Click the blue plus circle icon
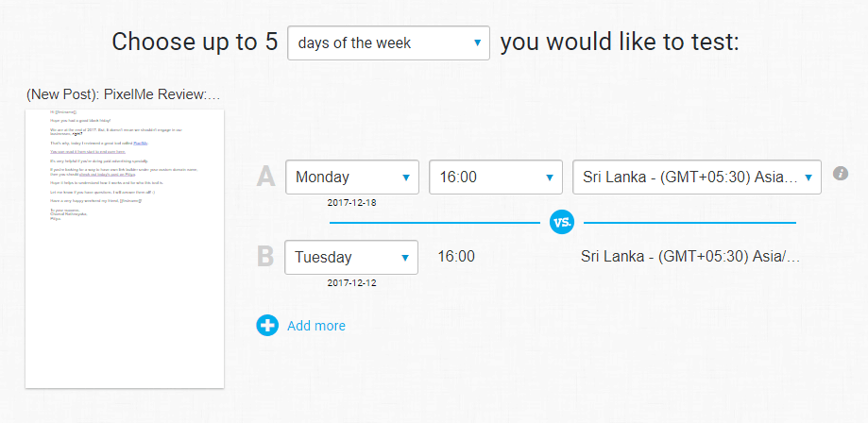This screenshot has width=868, height=423. (x=267, y=326)
